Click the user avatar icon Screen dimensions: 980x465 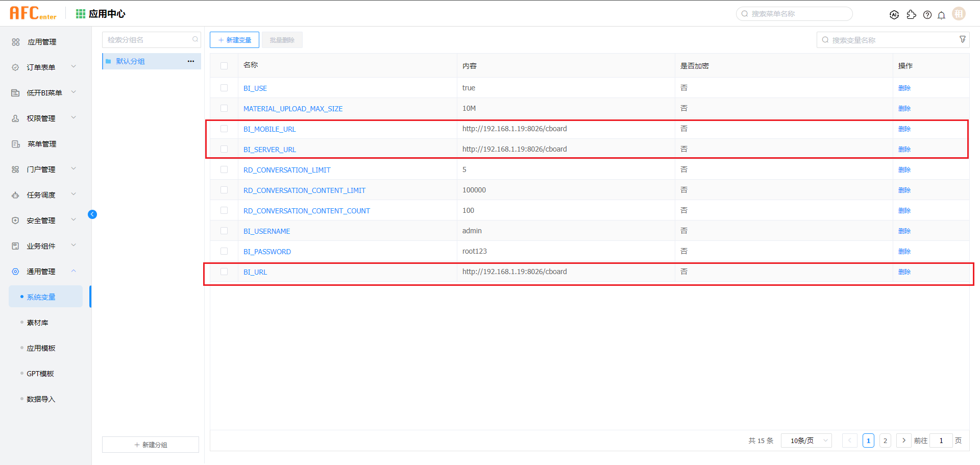pyautogui.click(x=959, y=14)
